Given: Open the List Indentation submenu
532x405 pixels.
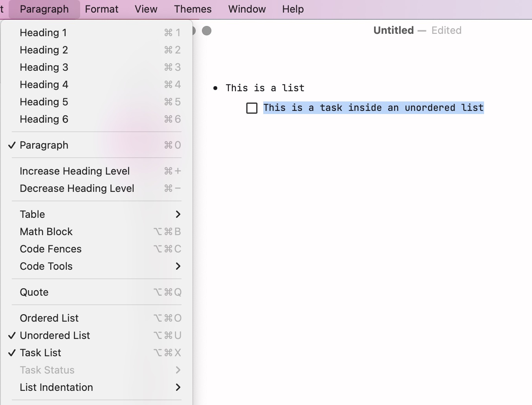Looking at the screenshot, I should 56,387.
